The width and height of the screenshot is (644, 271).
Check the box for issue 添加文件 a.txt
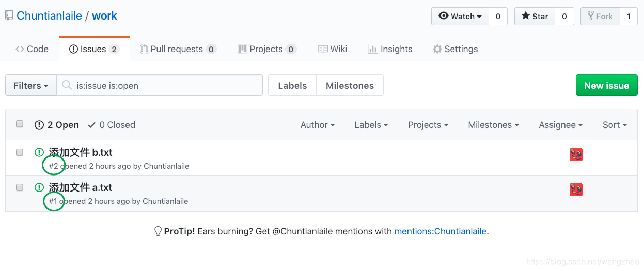point(20,187)
